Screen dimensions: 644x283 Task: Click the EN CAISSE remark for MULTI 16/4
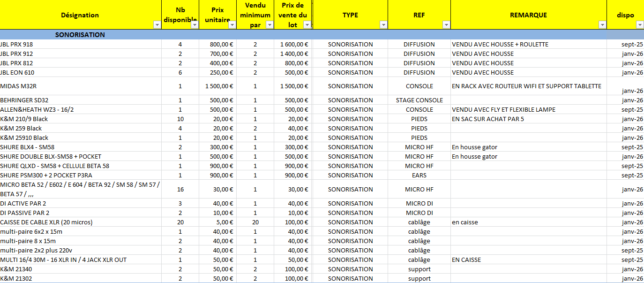point(528,260)
